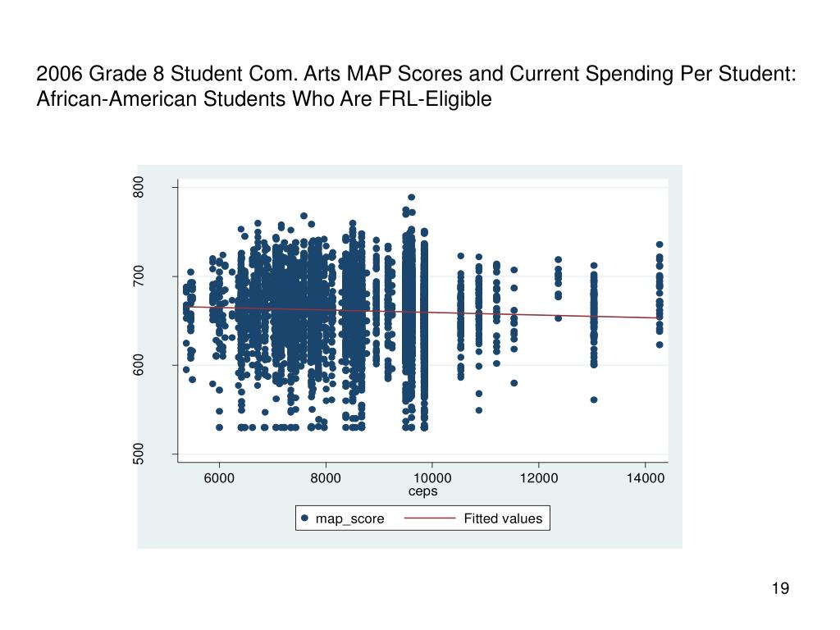
Task: Click the 10000 x-axis tick label
Action: [432, 478]
